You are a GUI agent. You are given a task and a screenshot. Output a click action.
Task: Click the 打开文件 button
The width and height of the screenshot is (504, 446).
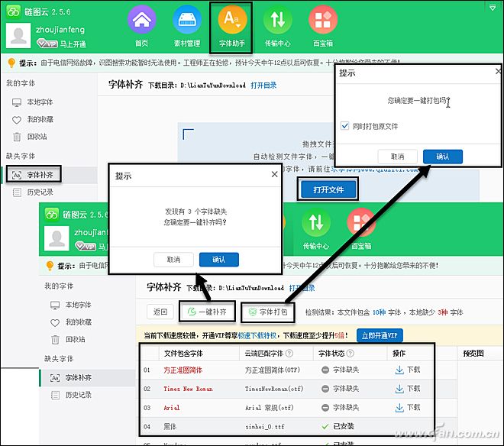tap(328, 189)
